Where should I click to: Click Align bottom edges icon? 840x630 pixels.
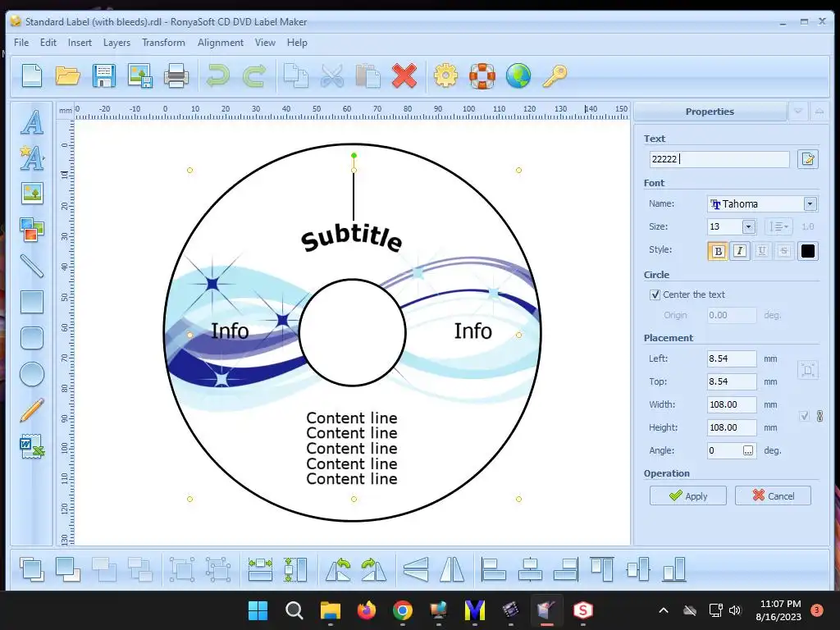coord(674,569)
